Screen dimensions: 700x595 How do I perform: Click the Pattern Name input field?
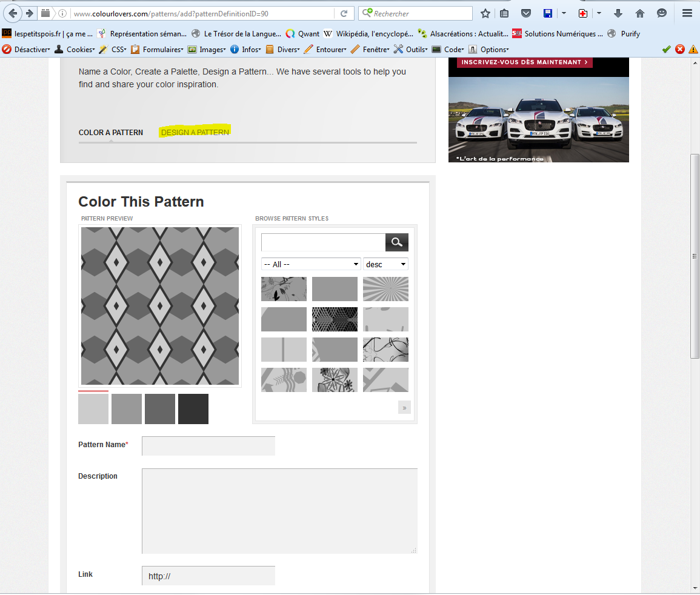point(208,446)
